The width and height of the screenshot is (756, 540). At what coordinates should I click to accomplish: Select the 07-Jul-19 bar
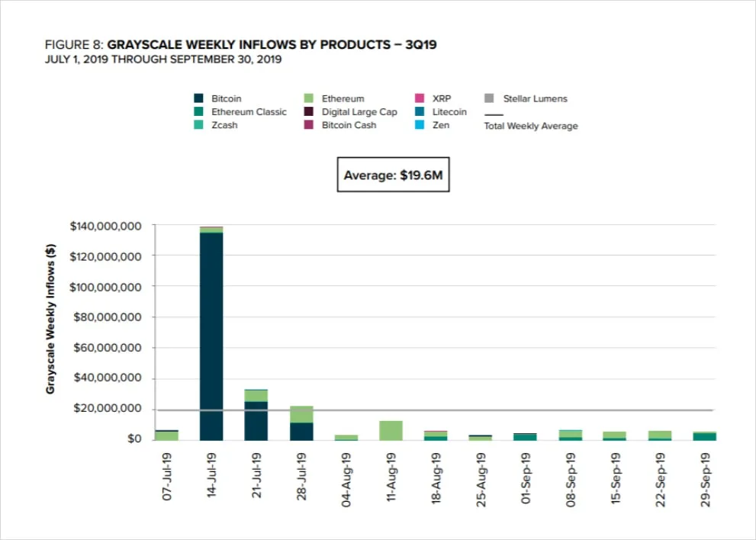click(x=166, y=435)
